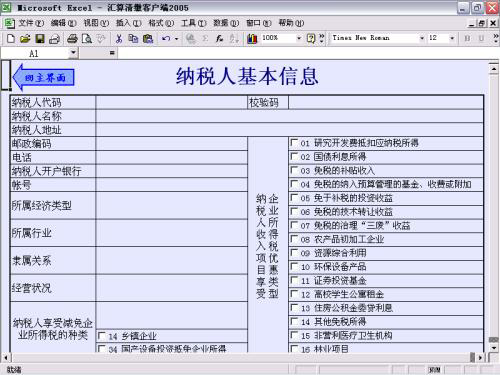Click the horizontal scrollbar left arrow
Viewport: 500px width, 375px height.
pos(5,358)
